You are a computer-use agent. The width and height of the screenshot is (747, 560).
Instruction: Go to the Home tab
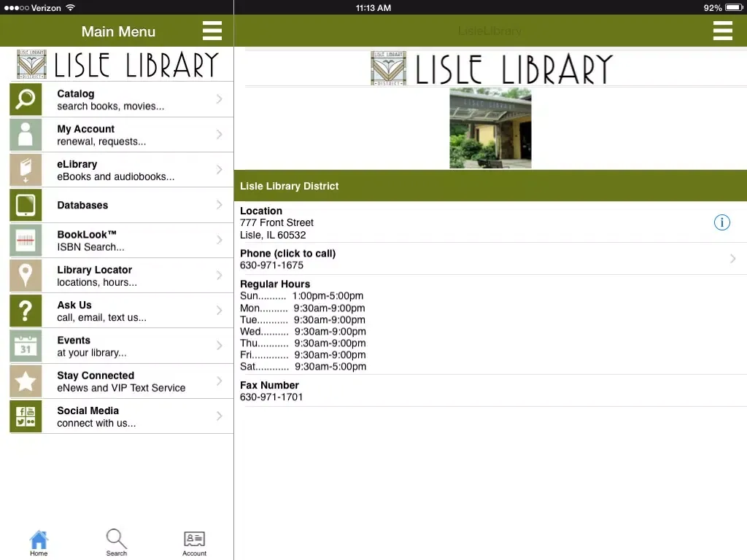click(39, 542)
